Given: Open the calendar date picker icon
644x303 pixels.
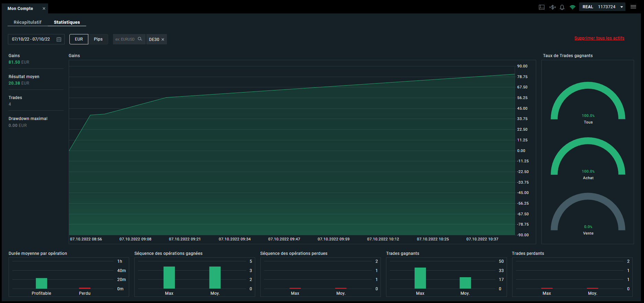Looking at the screenshot, I should coord(59,40).
